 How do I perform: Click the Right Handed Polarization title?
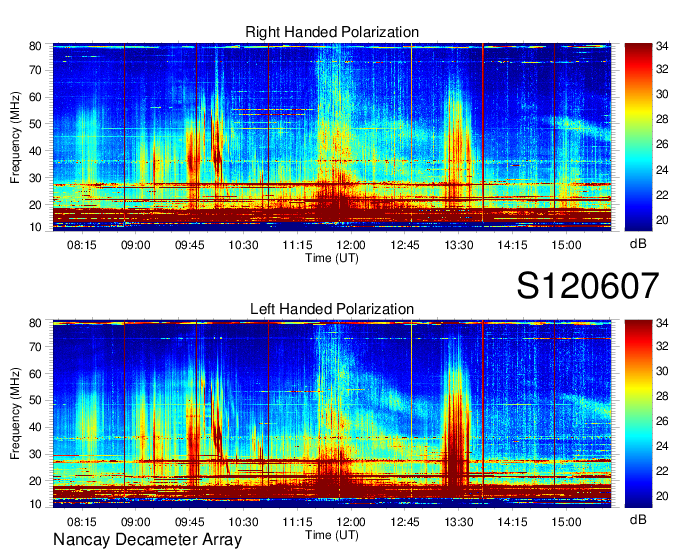click(332, 32)
